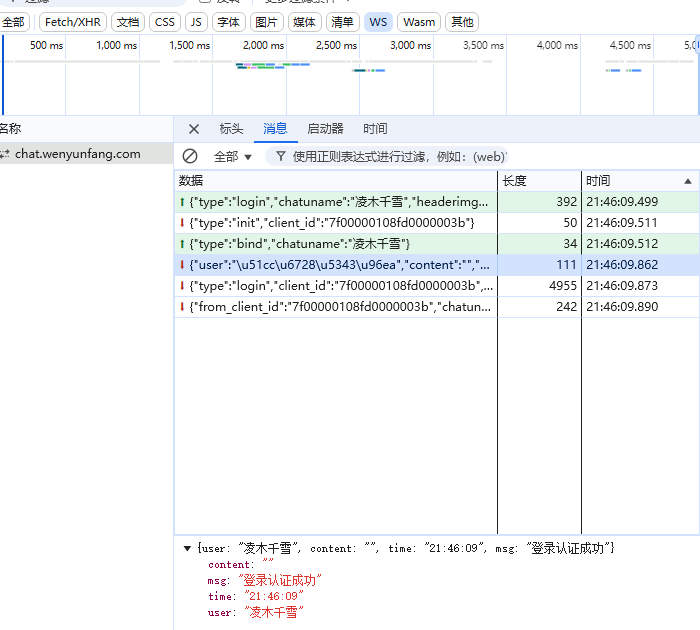Filter requests by 字体
700x630 pixels.
pyautogui.click(x=229, y=22)
